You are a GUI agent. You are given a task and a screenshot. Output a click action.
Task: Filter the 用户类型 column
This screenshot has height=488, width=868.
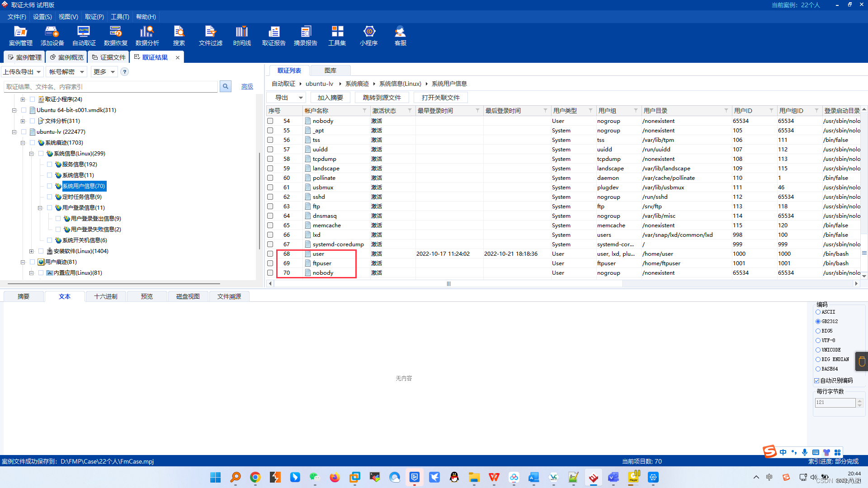tap(590, 110)
